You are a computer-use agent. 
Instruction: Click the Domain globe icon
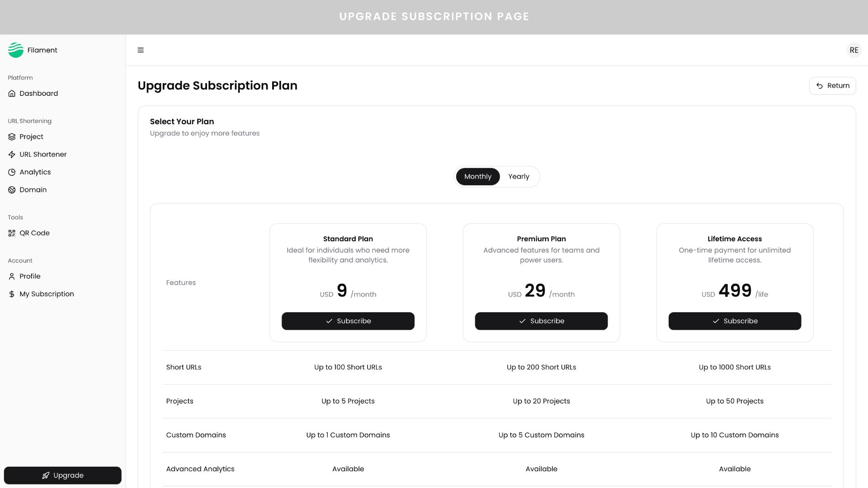coord(12,190)
